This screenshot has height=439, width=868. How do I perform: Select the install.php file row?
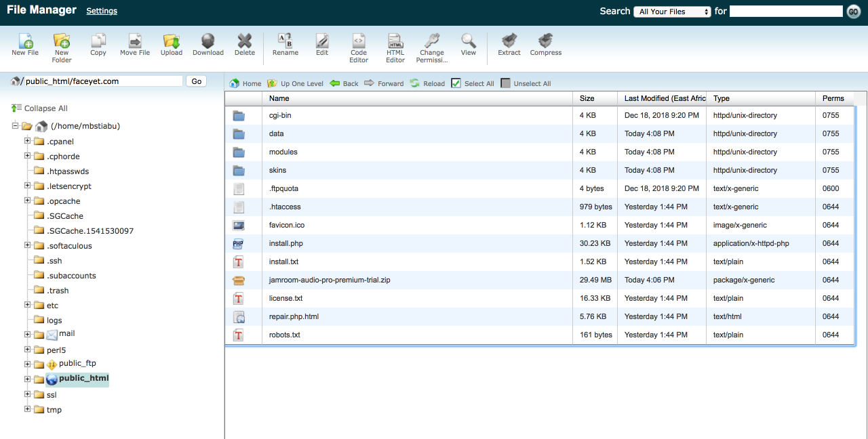click(285, 243)
